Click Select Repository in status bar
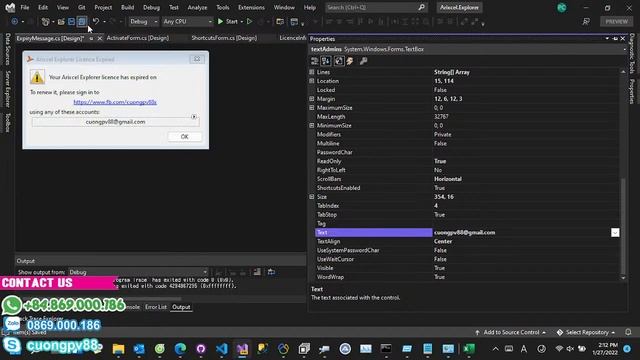This screenshot has height=360, width=640. click(x=586, y=332)
